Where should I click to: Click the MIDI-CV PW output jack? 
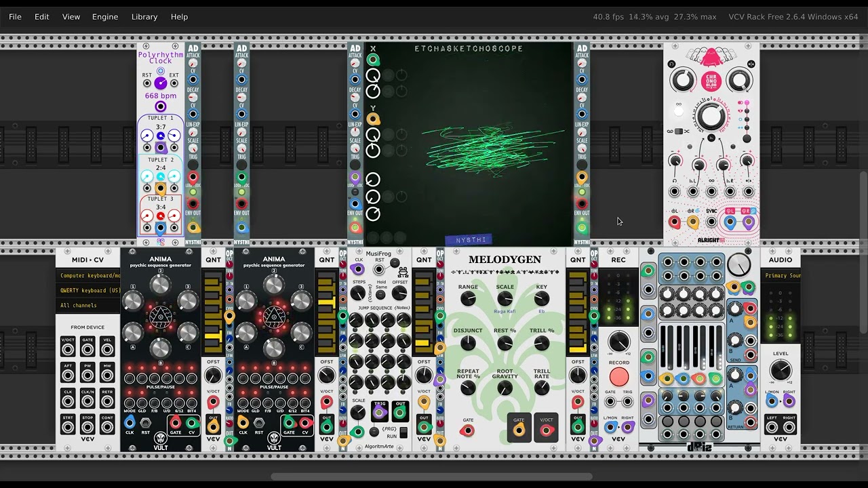pos(87,376)
